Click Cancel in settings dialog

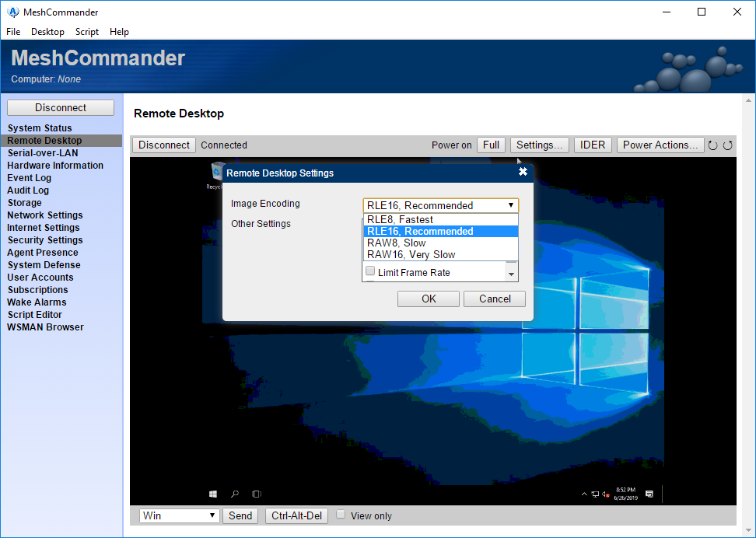(495, 299)
